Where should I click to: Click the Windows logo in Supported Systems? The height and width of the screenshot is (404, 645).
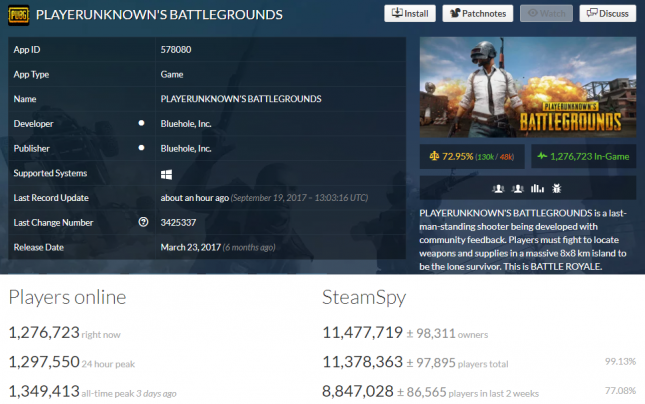166,174
